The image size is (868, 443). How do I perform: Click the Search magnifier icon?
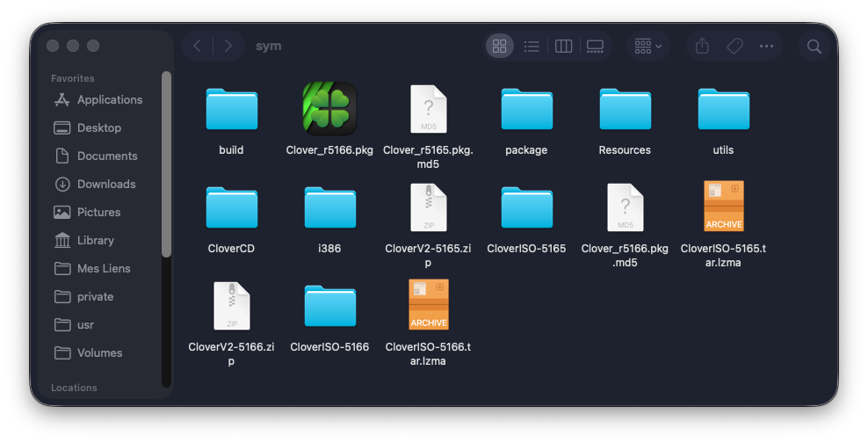(x=814, y=46)
